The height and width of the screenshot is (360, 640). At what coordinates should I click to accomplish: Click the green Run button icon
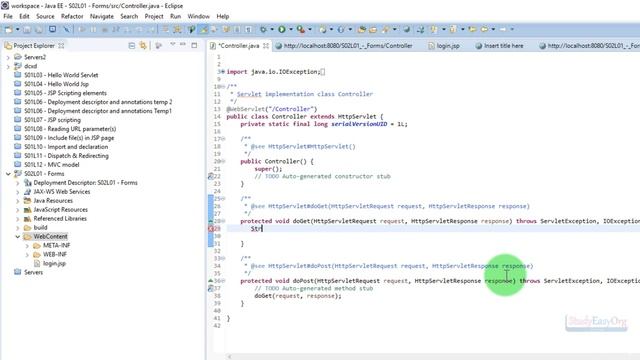coord(282,29)
